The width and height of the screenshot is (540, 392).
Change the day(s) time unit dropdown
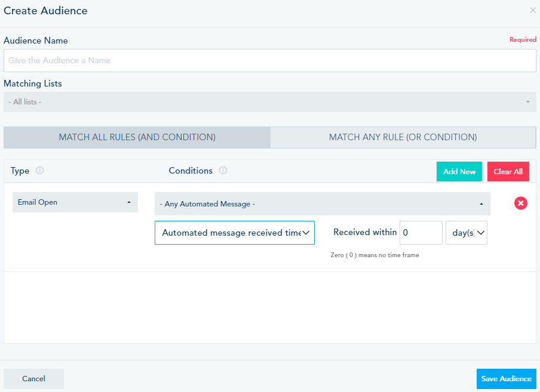466,233
